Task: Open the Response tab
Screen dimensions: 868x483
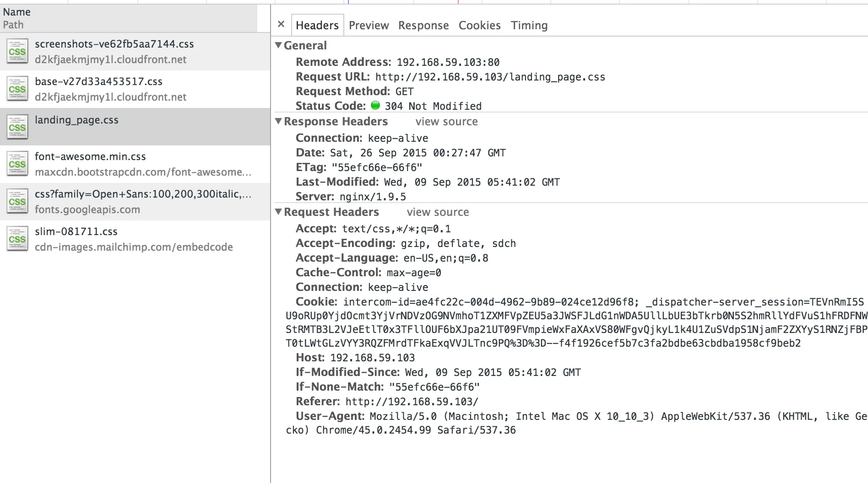Action: coord(423,25)
